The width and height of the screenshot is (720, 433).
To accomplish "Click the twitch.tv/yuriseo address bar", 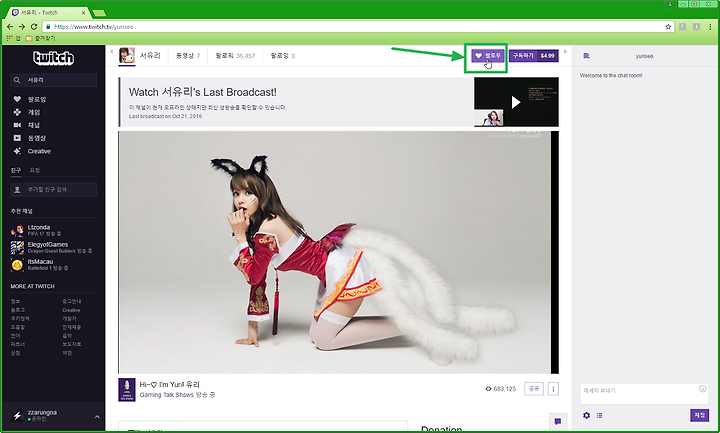I will (358, 27).
